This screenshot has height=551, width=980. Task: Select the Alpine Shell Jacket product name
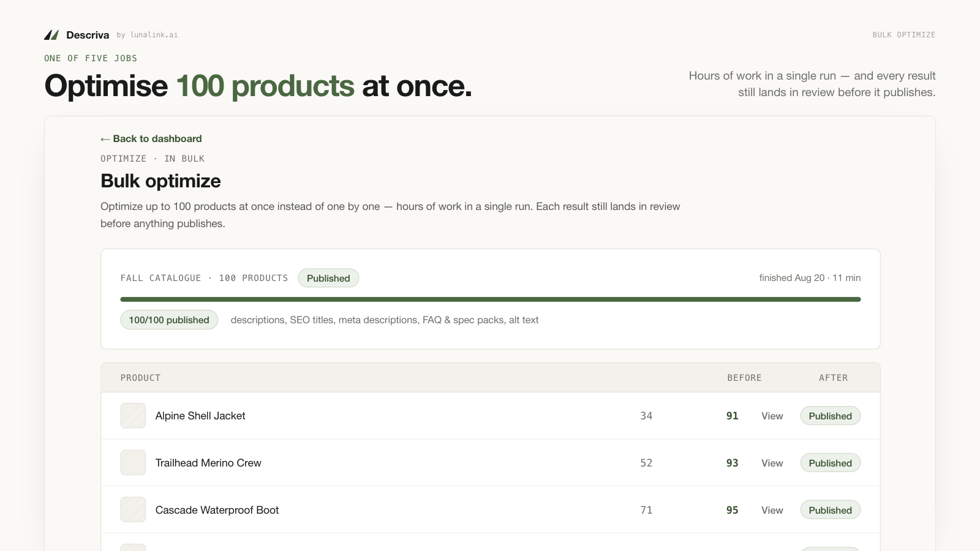point(200,416)
